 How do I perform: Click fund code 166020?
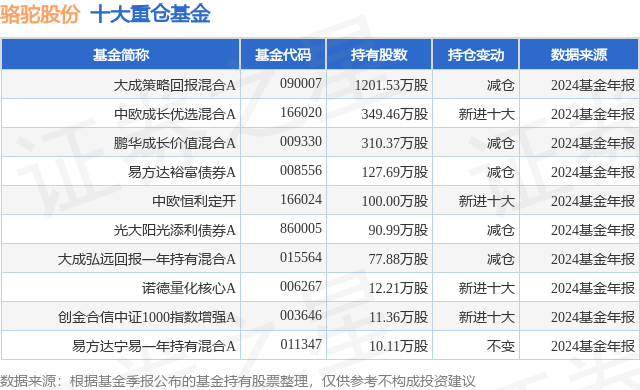301,113
